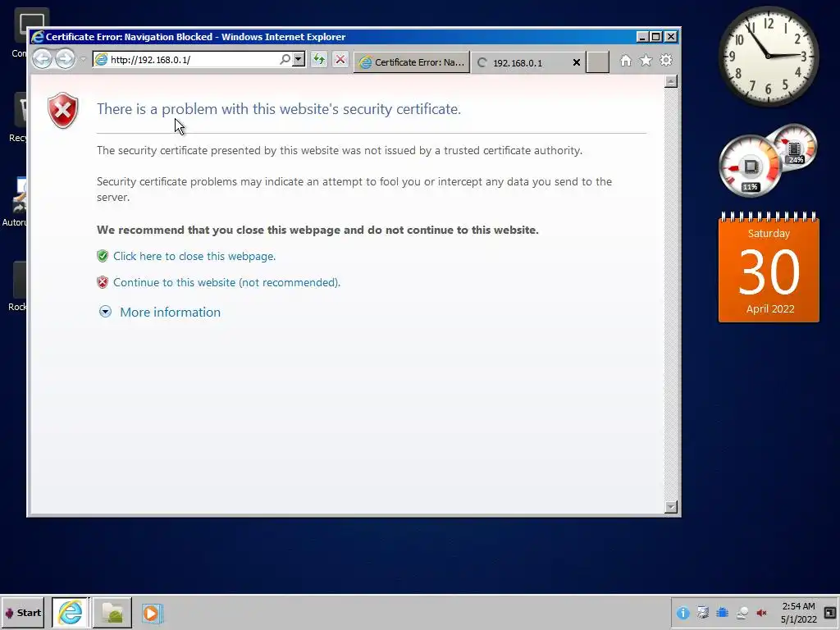Click the network status tray icon
Image resolution: width=840 pixels, height=630 pixels.
pos(742,613)
